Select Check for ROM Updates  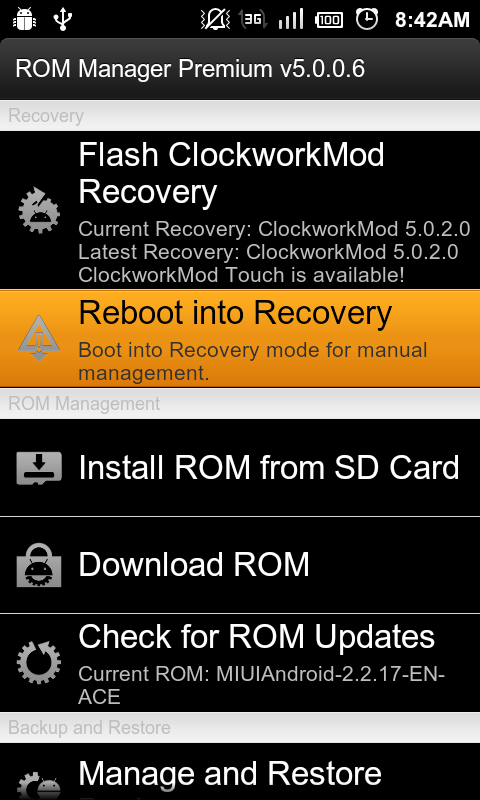pyautogui.click(x=240, y=662)
